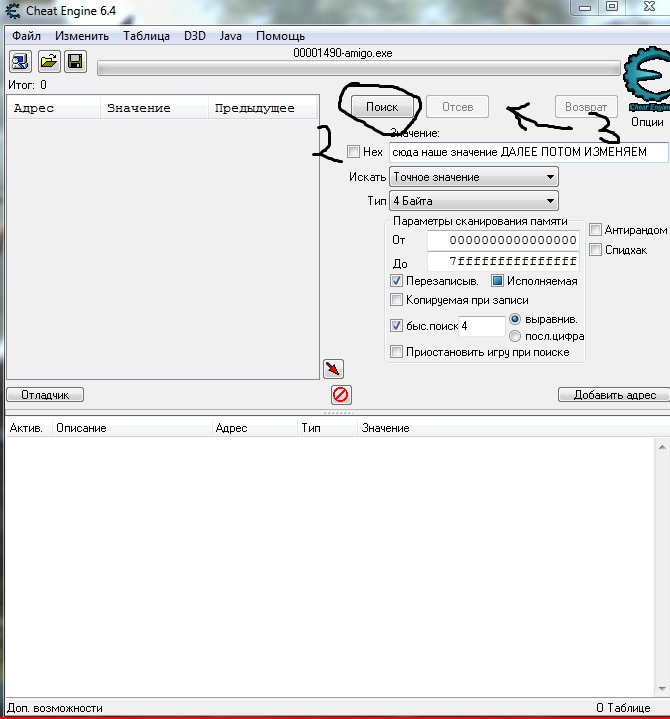Click the save floppy disk icon
This screenshot has width=670, height=719.
pos(75,61)
